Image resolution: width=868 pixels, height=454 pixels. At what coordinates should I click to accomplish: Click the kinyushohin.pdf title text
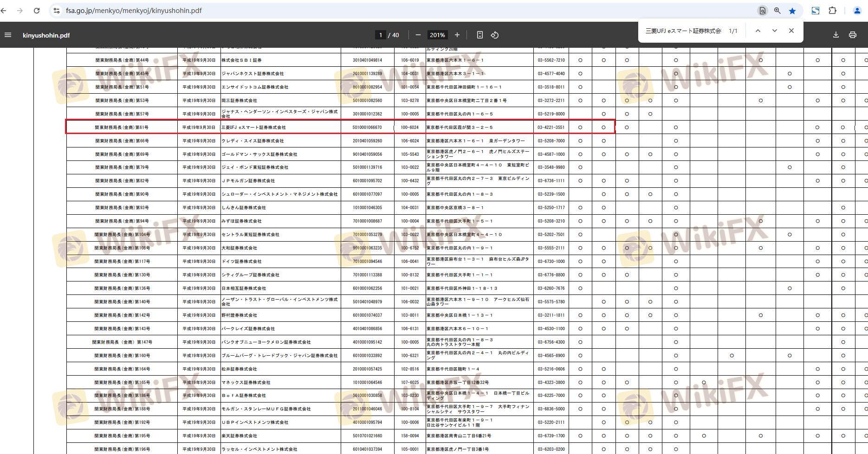[x=46, y=35]
